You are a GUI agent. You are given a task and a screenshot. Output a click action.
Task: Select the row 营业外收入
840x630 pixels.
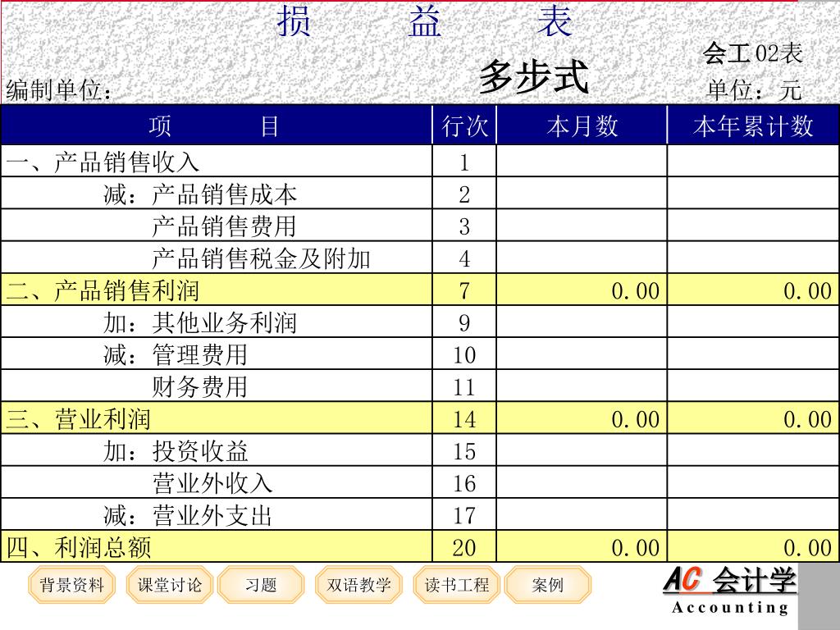(420, 482)
